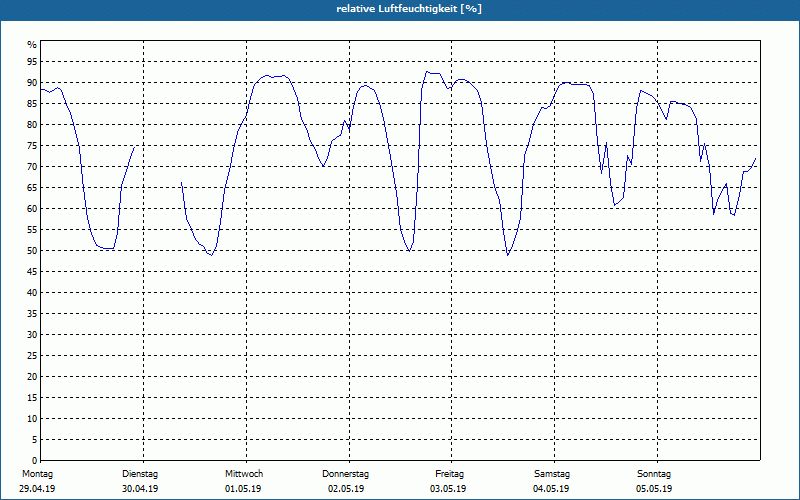This screenshot has height=500, width=800.
Task: Click the 'Samstag' day label
Action: 552,474
